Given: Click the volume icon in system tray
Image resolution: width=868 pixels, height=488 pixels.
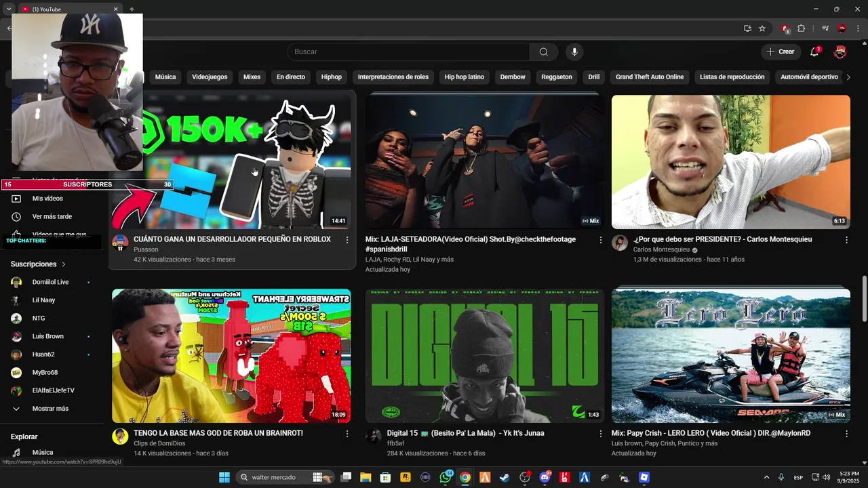Looking at the screenshot, I should click(x=826, y=477).
